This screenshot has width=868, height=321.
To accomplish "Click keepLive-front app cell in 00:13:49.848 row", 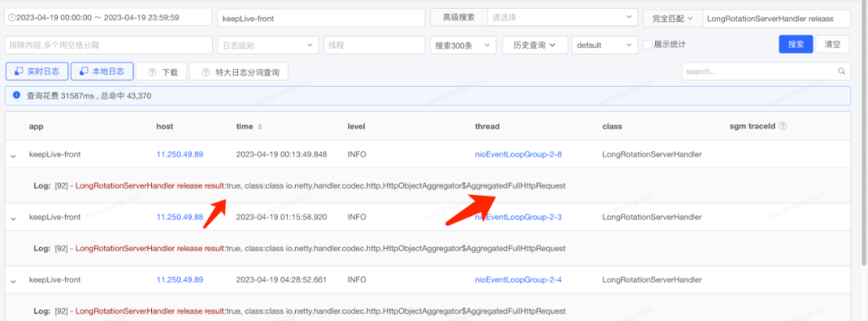I will pyautogui.click(x=55, y=155).
